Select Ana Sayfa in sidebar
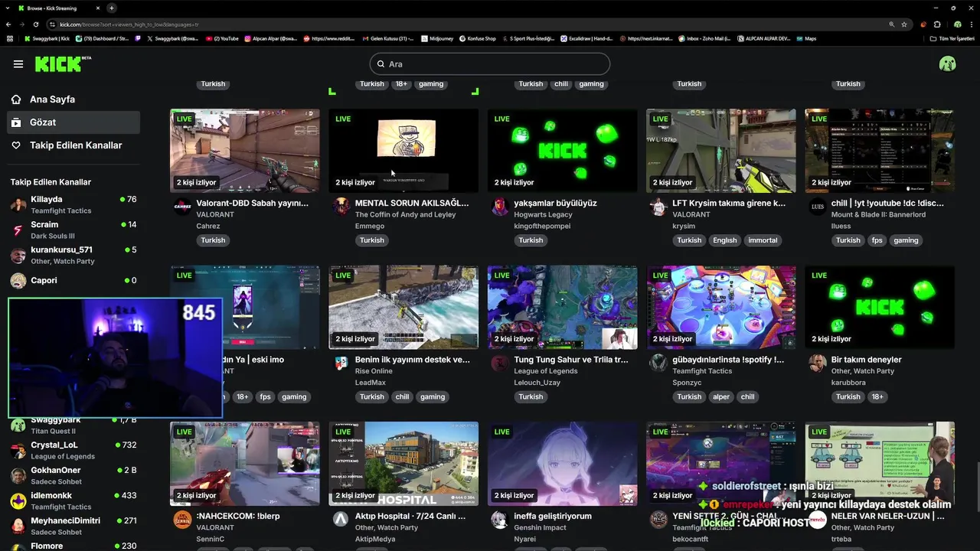The height and width of the screenshot is (551, 980). pos(73,99)
